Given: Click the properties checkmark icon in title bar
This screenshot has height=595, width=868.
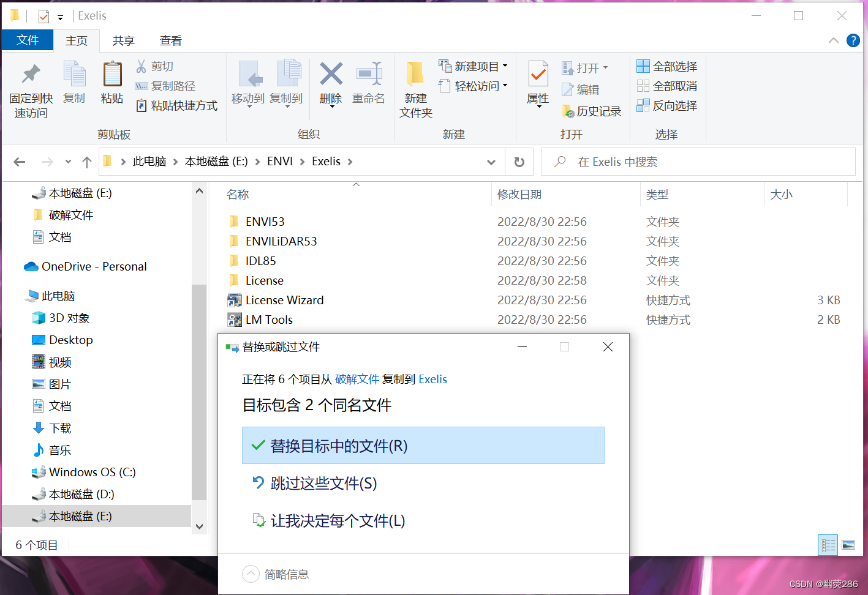Looking at the screenshot, I should coord(43,17).
